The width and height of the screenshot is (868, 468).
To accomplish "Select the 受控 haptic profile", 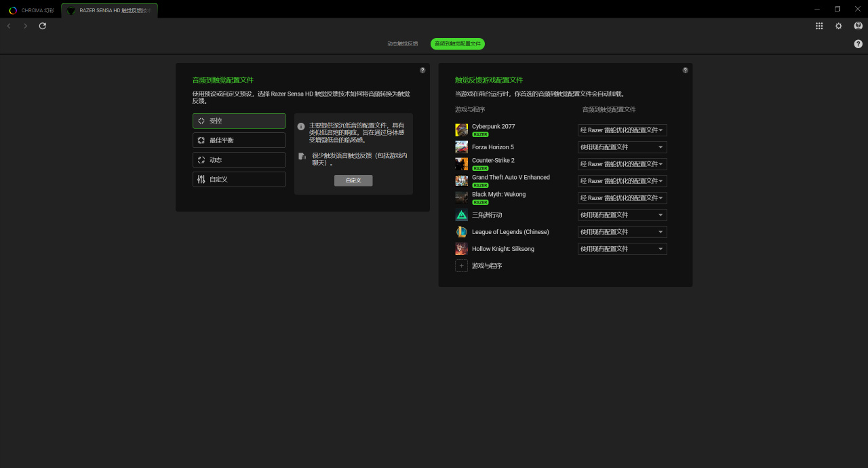I will [x=239, y=121].
